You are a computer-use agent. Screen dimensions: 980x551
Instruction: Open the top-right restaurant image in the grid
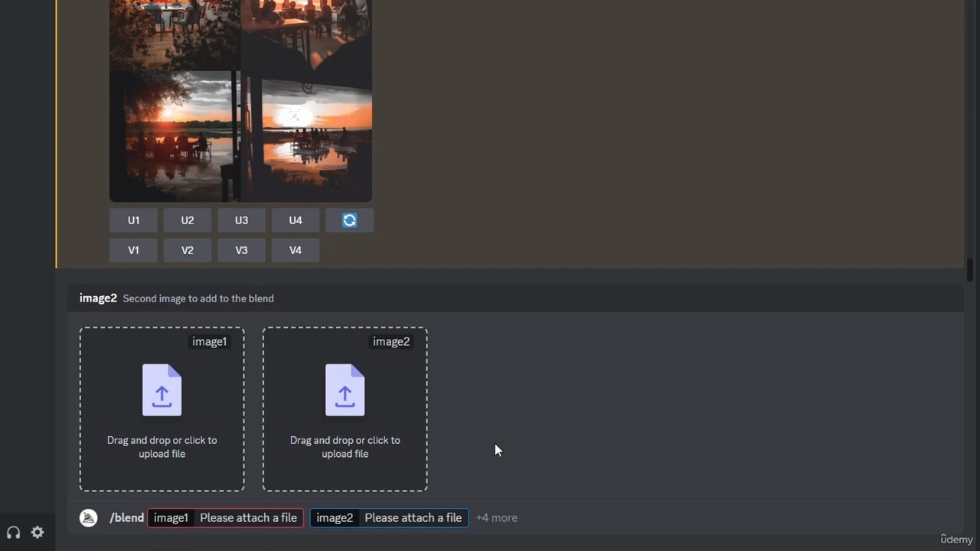[307, 35]
